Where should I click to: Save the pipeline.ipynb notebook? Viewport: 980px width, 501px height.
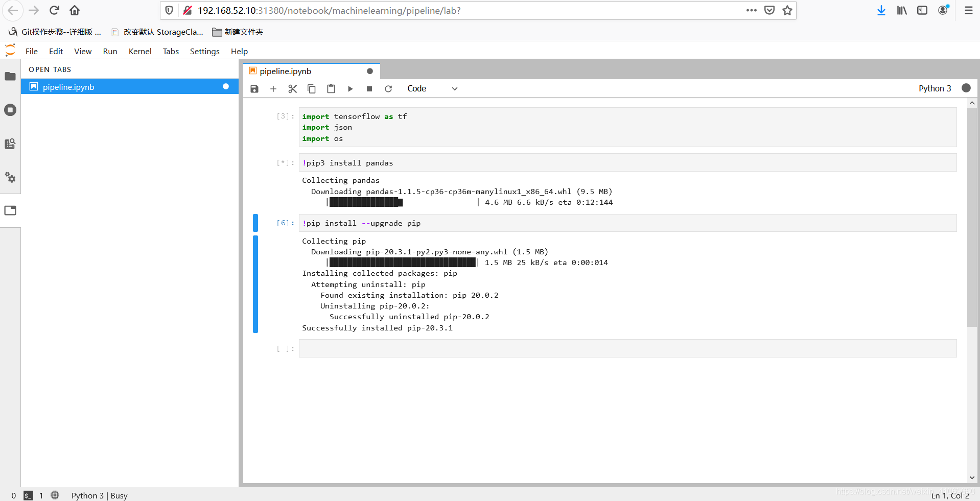pos(254,88)
